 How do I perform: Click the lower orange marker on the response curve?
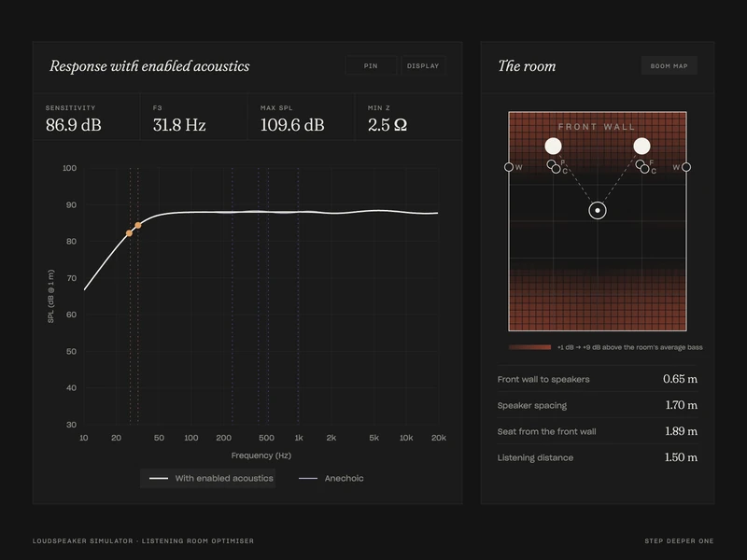pyautogui.click(x=129, y=233)
